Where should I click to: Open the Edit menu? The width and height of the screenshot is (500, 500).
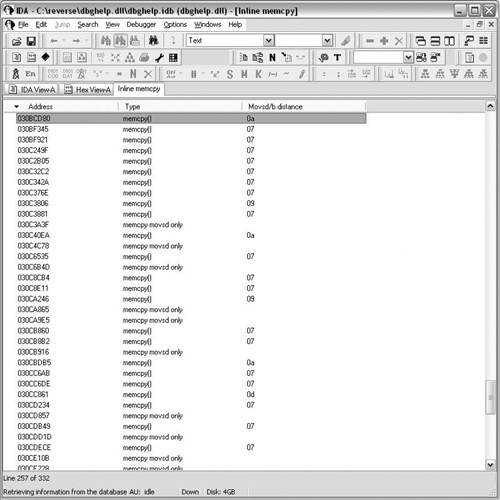41,25
